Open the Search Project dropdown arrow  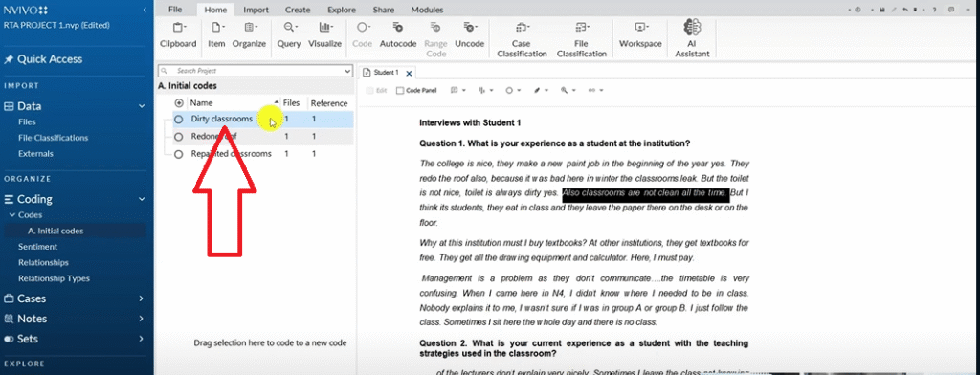[x=348, y=71]
